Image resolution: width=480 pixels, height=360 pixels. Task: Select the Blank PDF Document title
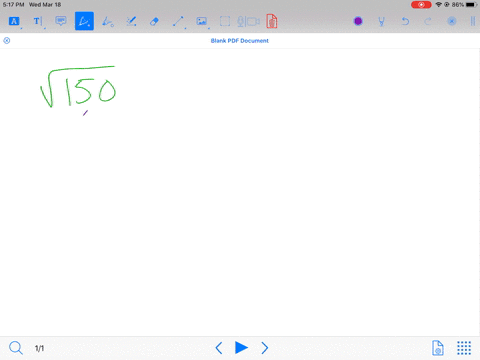pyautogui.click(x=240, y=41)
